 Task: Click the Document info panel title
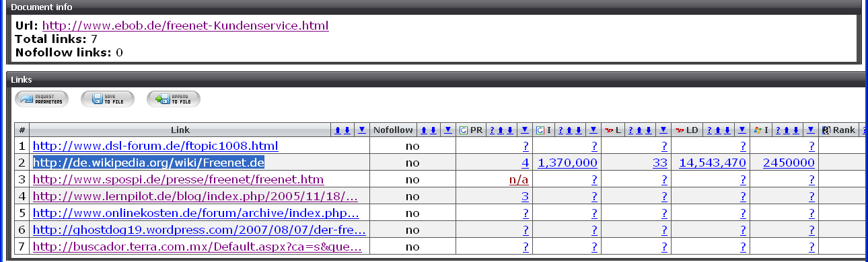tap(42, 7)
